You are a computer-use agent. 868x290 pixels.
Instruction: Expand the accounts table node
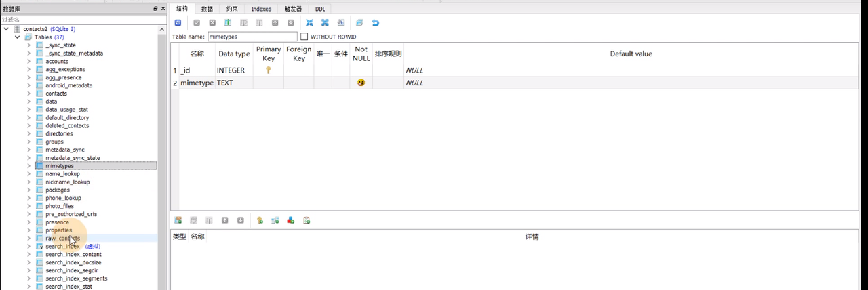click(28, 61)
